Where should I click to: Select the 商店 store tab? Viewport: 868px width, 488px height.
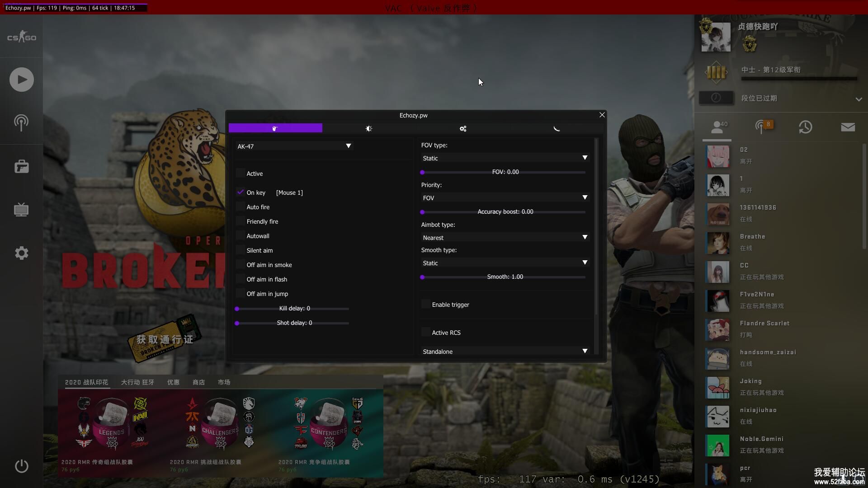coord(198,382)
